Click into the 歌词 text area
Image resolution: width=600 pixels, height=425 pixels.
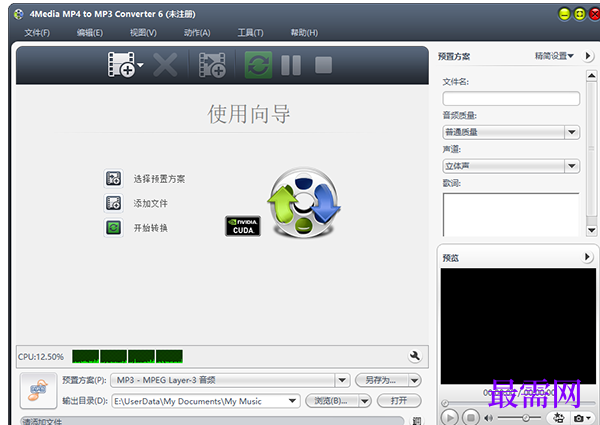(511, 215)
